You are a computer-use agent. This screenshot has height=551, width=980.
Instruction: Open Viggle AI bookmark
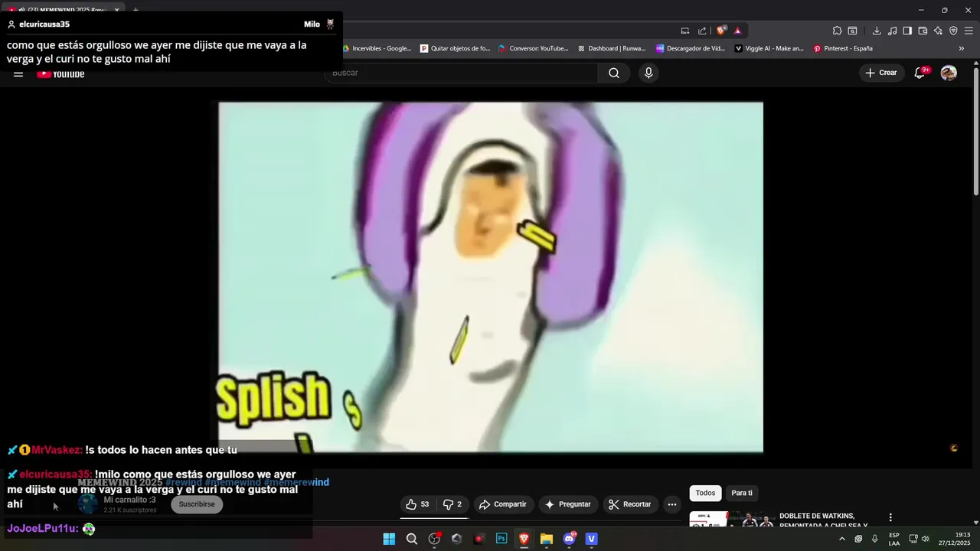(769, 48)
